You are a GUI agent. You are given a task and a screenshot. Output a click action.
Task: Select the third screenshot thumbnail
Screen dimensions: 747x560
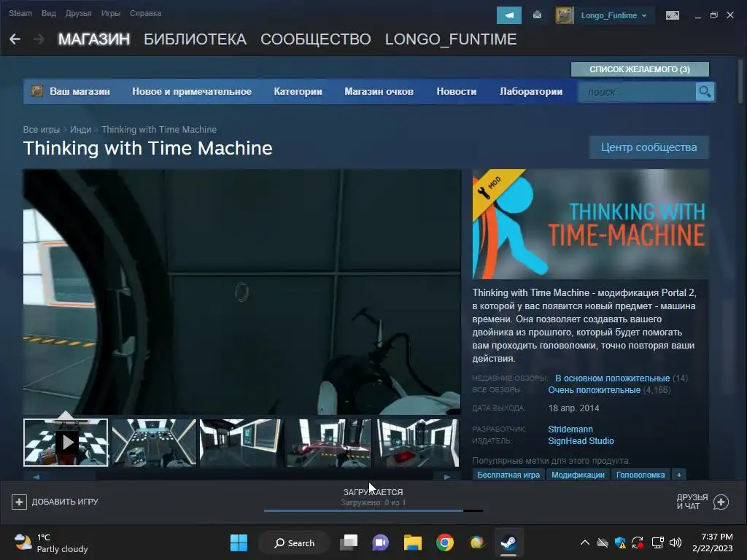(x=241, y=443)
